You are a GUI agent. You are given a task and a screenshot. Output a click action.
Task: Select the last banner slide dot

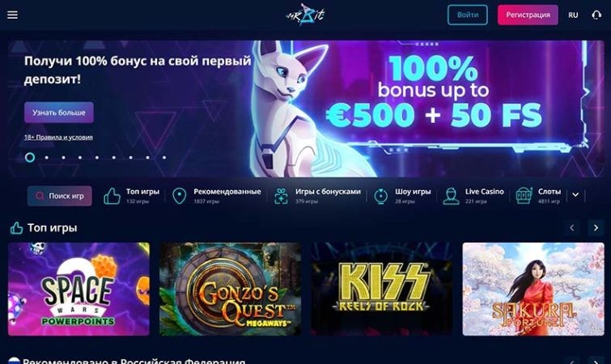(164, 158)
